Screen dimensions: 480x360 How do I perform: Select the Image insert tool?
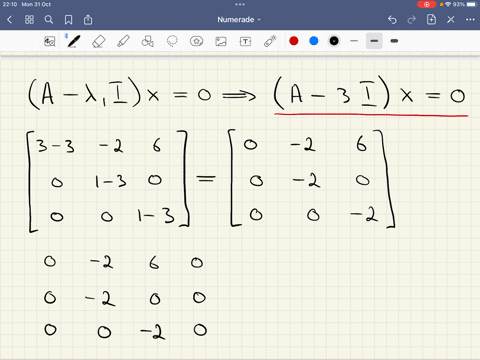pyautogui.click(x=221, y=41)
